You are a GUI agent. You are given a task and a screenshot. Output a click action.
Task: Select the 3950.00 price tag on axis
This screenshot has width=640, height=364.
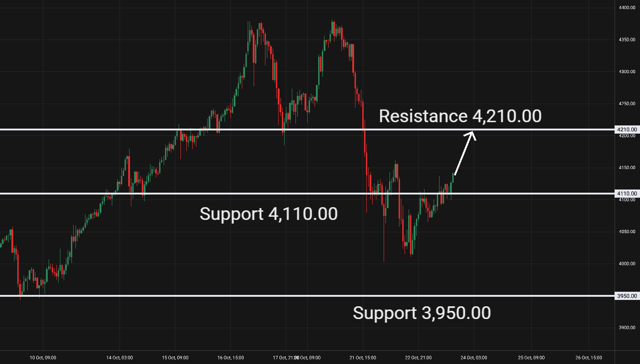point(627,296)
